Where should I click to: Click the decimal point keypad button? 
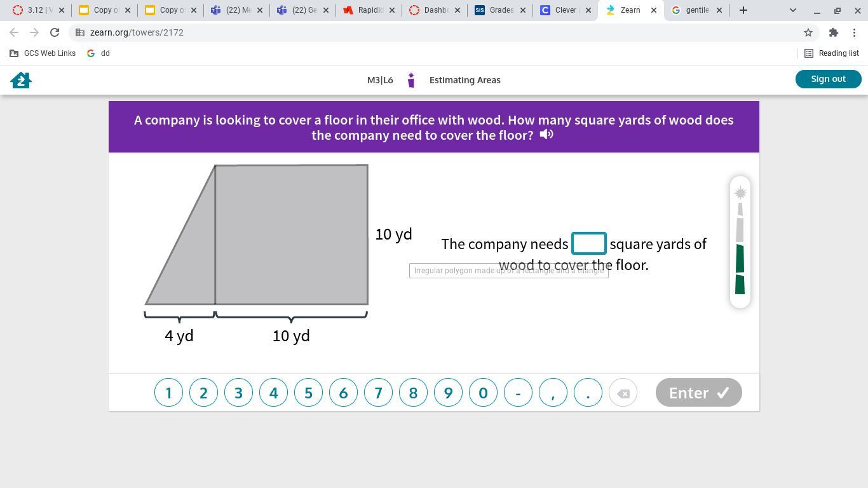(x=588, y=393)
